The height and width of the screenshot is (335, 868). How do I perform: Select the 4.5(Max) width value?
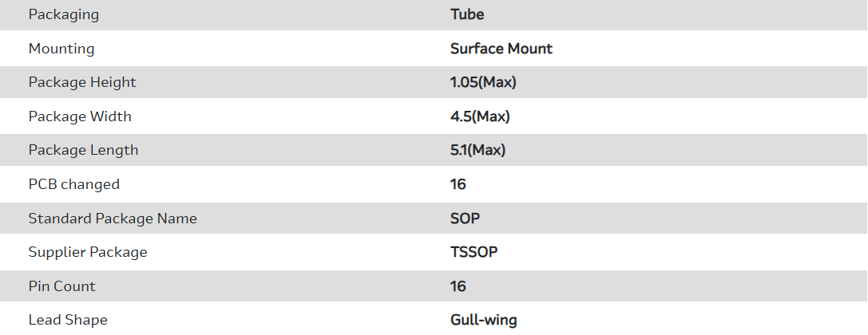coord(480,116)
